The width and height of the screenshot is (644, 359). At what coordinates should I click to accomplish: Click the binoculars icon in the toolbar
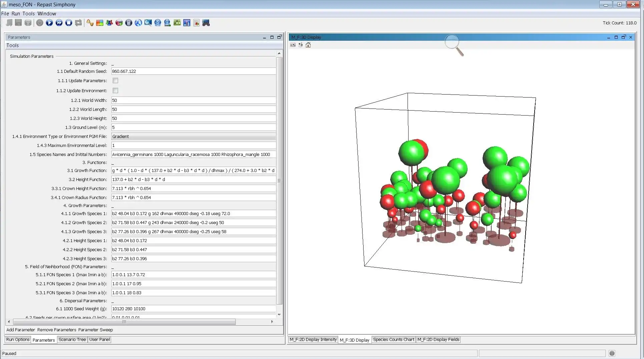click(x=206, y=23)
